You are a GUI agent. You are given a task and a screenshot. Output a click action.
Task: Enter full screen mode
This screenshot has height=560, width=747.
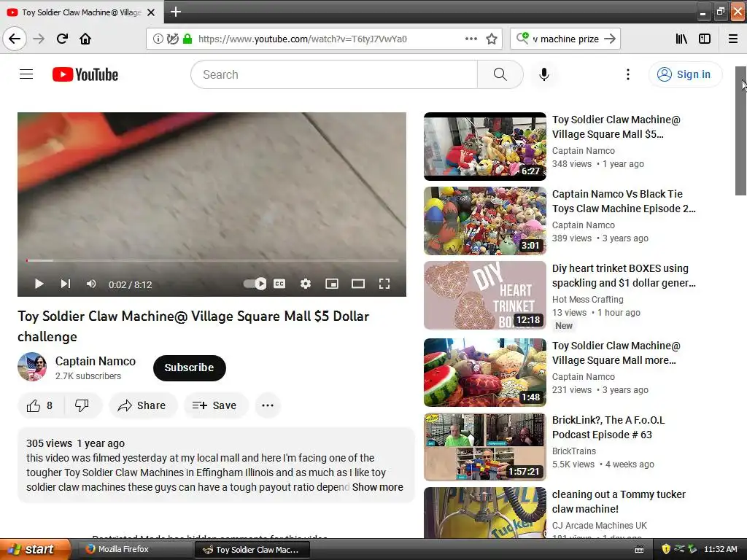384,284
